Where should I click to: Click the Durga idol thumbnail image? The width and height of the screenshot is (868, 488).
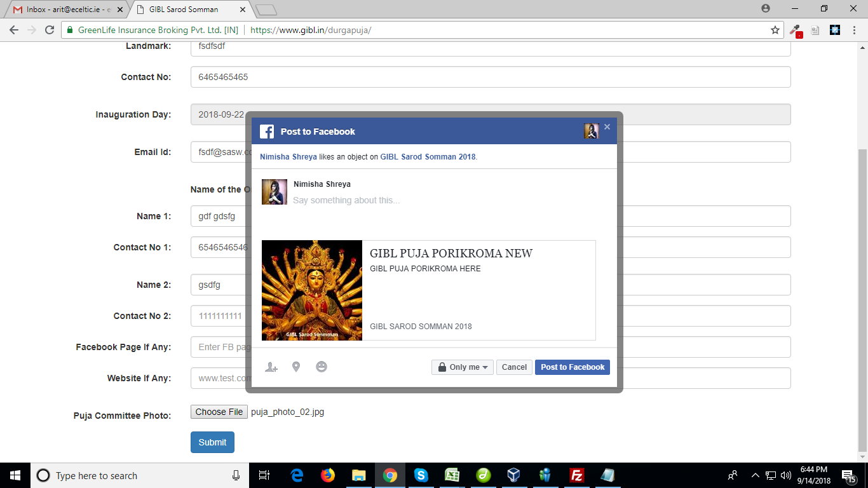pyautogui.click(x=312, y=290)
